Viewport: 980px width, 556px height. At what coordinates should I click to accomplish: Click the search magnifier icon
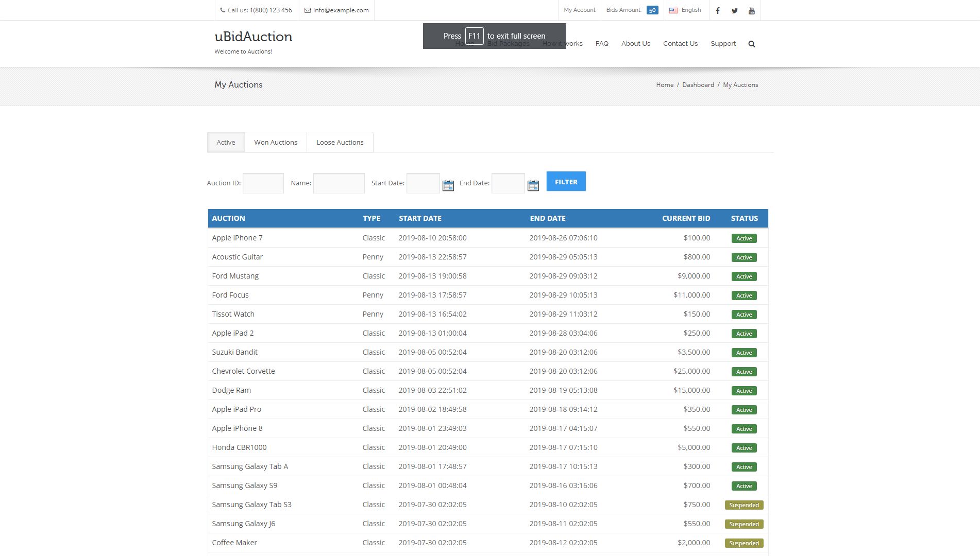(x=751, y=44)
